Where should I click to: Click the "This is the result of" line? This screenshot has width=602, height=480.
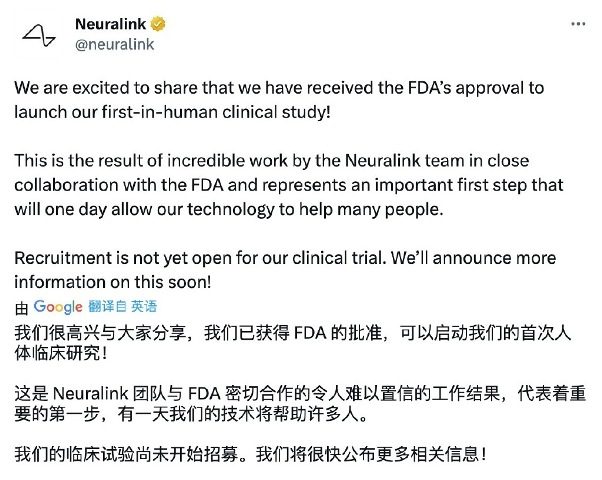tap(272, 161)
